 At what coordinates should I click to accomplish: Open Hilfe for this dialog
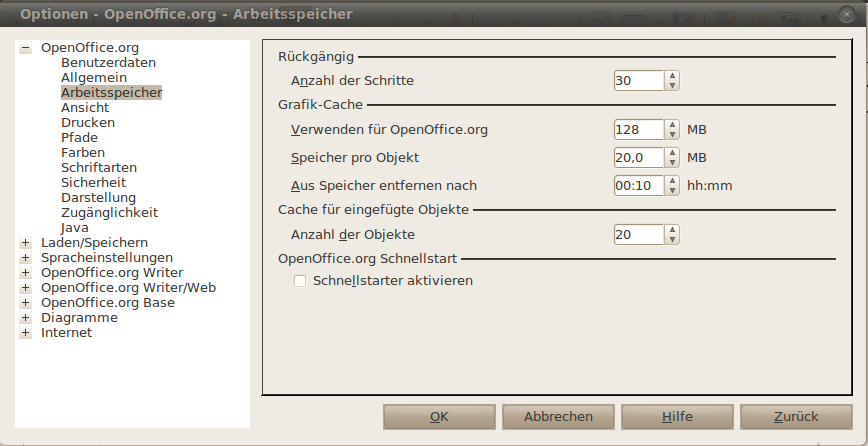(x=677, y=417)
